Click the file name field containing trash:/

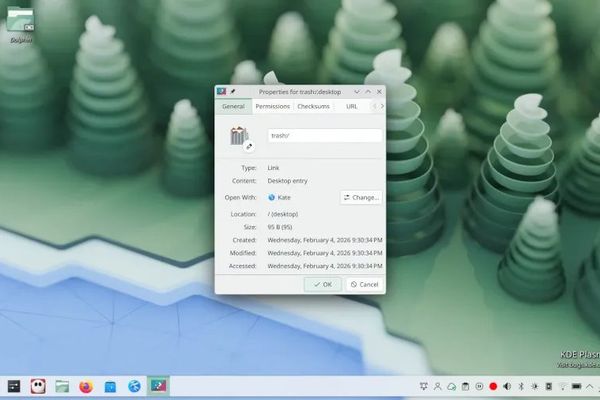tap(325, 136)
